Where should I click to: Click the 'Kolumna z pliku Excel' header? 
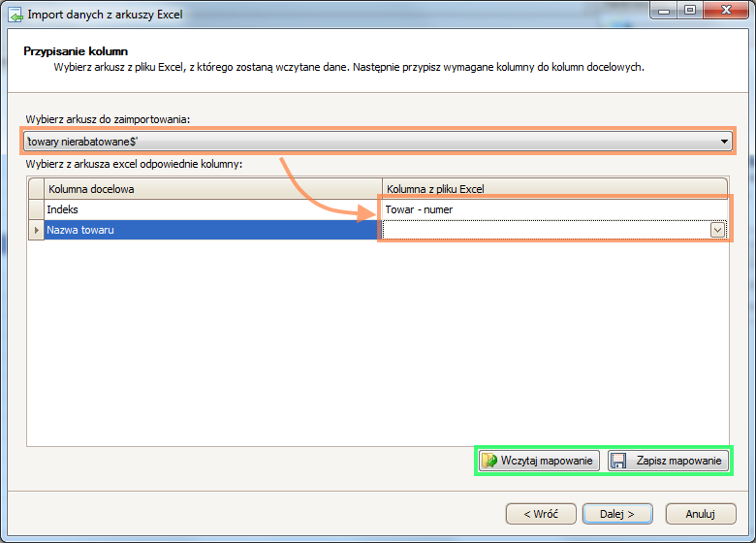(552, 187)
